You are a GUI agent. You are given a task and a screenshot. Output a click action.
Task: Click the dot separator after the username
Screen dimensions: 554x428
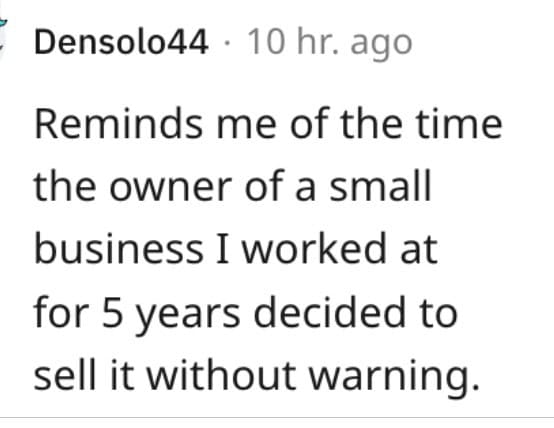coord(227,44)
